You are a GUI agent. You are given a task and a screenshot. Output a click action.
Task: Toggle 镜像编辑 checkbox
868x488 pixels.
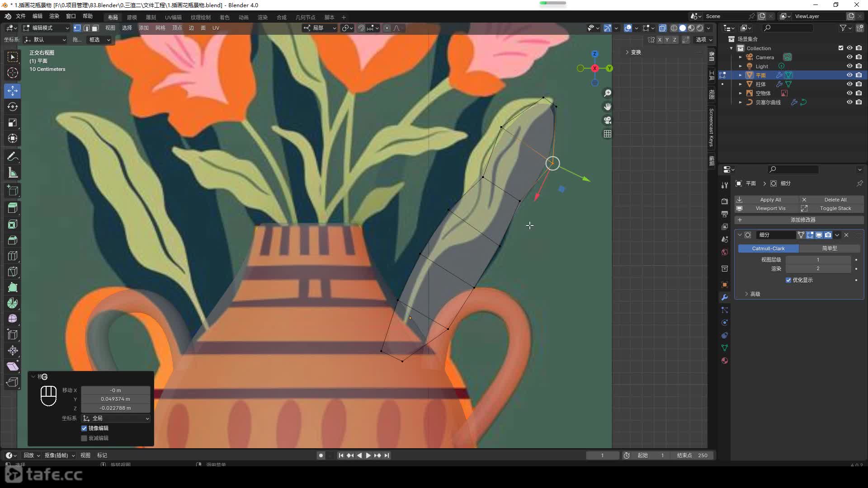click(x=84, y=428)
